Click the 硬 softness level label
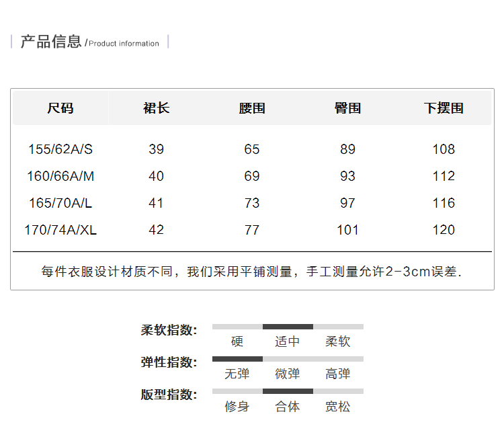This screenshot has width=504, height=445. pyautogui.click(x=237, y=341)
